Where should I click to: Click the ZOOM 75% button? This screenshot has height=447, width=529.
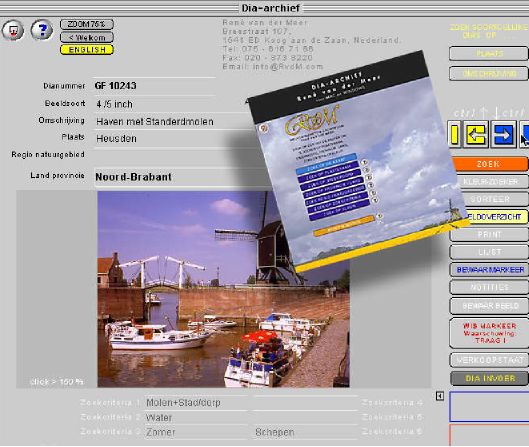87,24
